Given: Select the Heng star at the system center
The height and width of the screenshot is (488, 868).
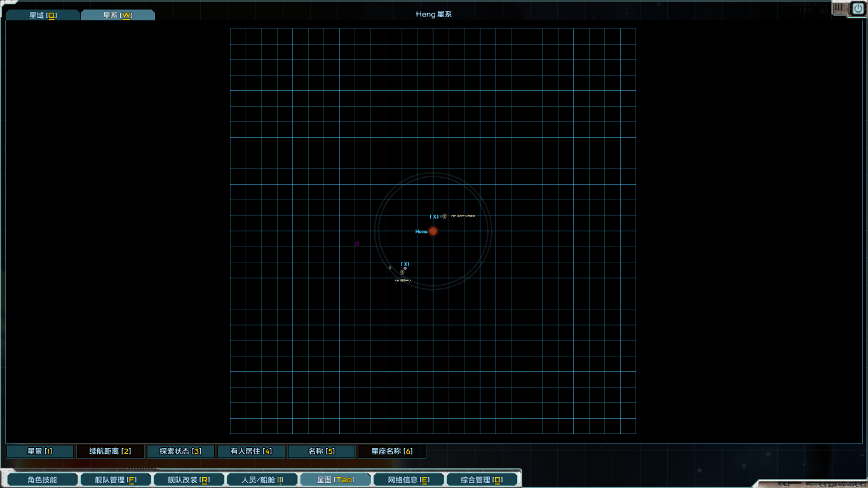Looking at the screenshot, I should (x=433, y=231).
